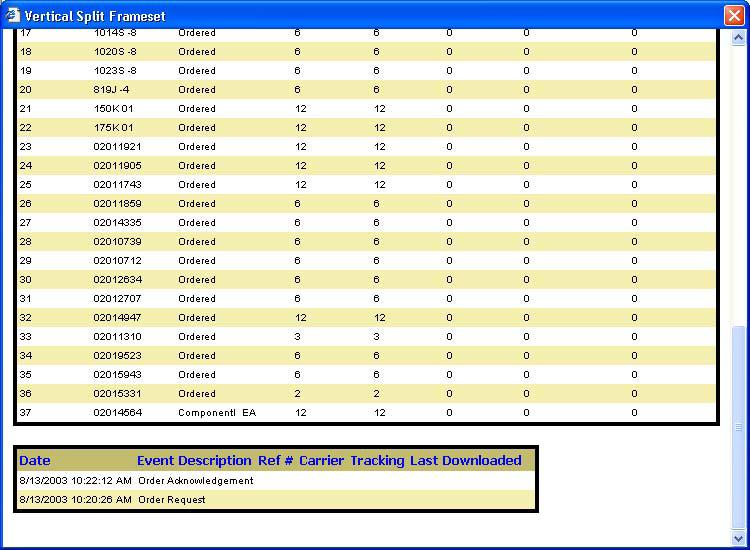Screen dimensions: 750x550
Task: Click the Last Downloaded column header
Action: tap(465, 461)
